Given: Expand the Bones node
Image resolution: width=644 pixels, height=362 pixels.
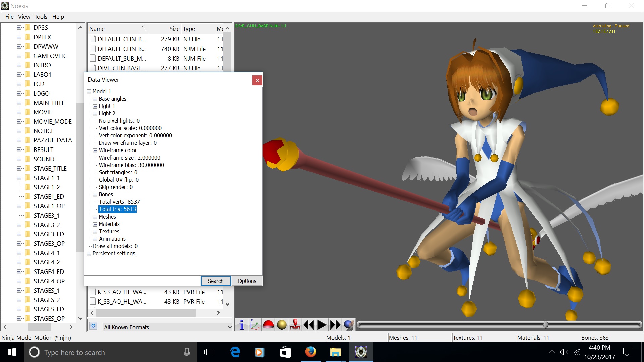Looking at the screenshot, I should click(x=95, y=195).
